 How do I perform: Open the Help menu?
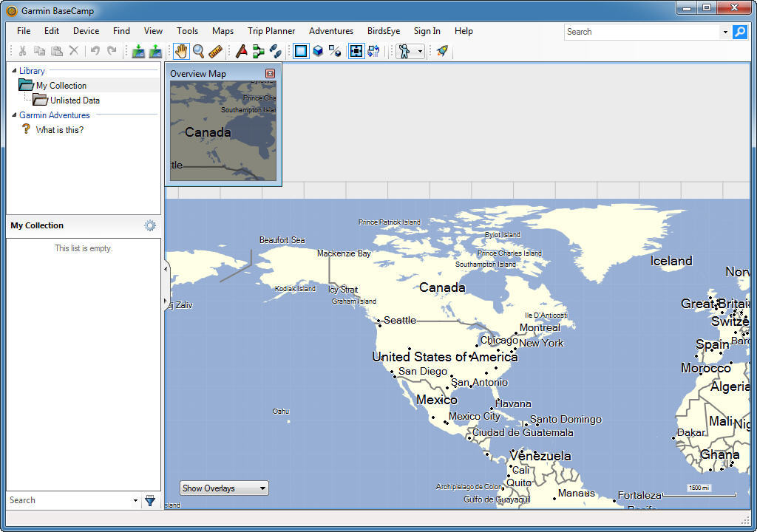464,31
